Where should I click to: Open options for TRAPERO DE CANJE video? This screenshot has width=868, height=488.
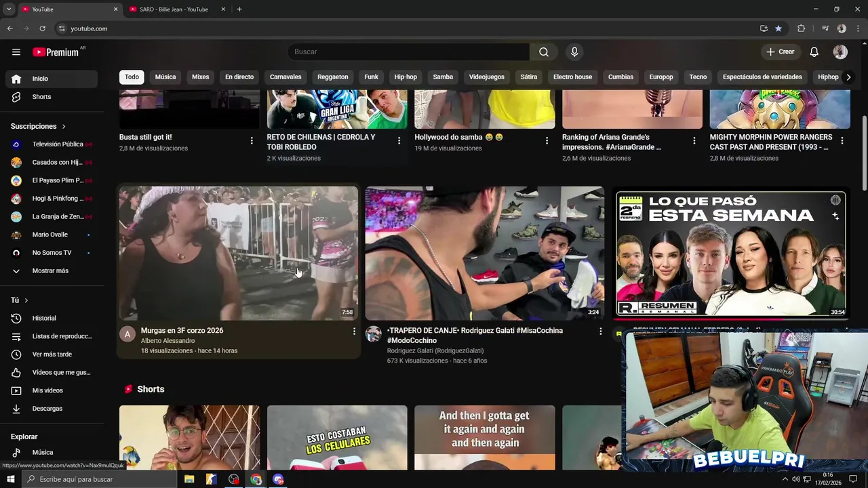coord(600,331)
